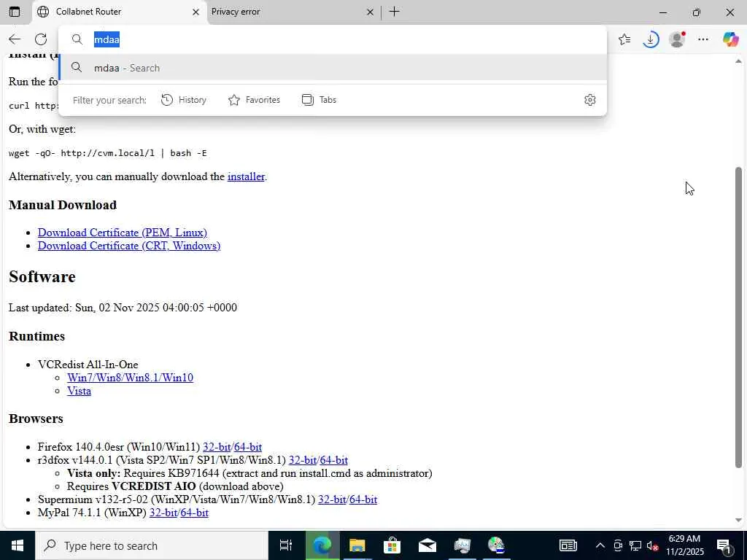Open File Explorer from taskbar
The width and height of the screenshot is (747, 560).
pos(357,545)
